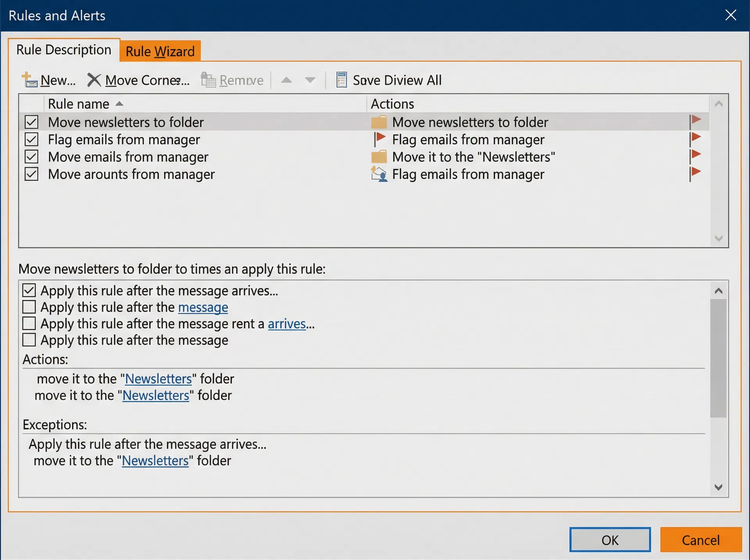Click the folder icon in the Move newsletters to folder row
This screenshot has width=750, height=560.
click(379, 122)
